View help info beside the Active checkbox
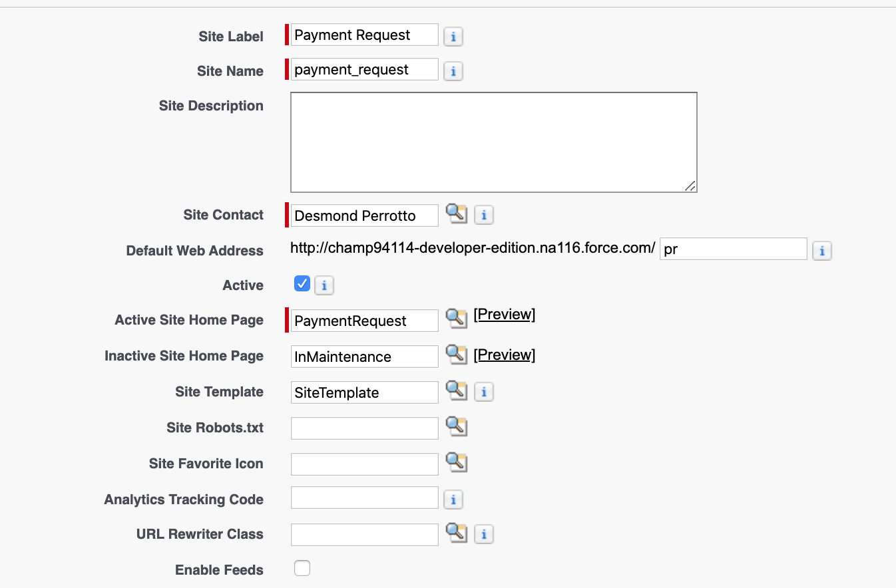Viewport: 896px width, 588px height. tap(324, 285)
